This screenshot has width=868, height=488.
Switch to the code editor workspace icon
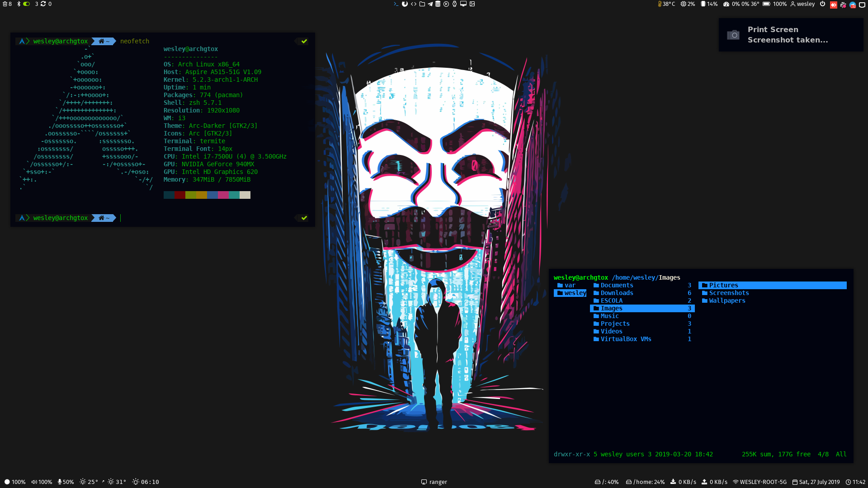point(414,4)
